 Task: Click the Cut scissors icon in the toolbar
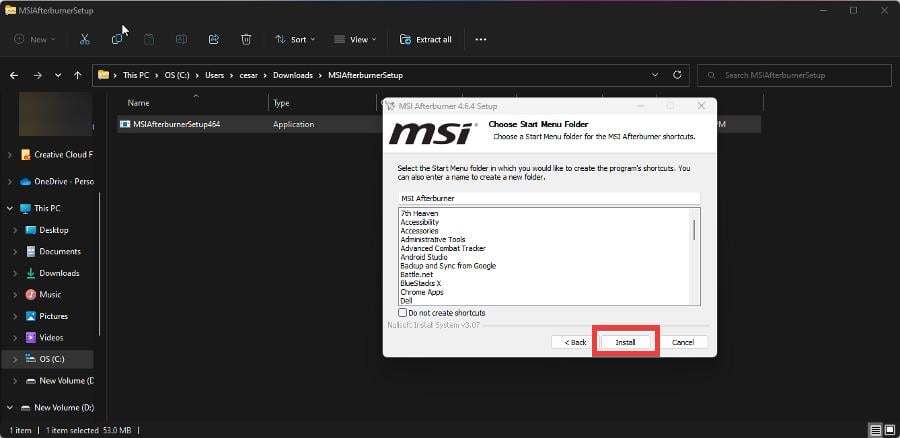click(x=85, y=40)
